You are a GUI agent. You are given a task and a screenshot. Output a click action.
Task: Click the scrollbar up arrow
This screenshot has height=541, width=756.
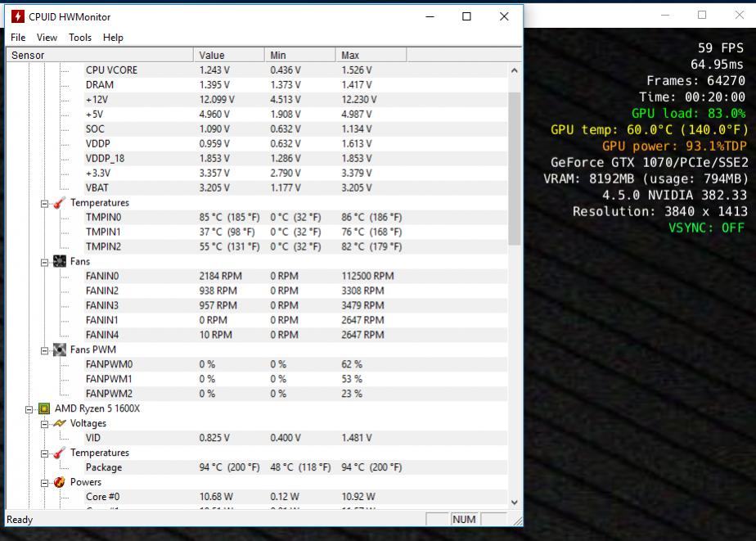click(515, 70)
